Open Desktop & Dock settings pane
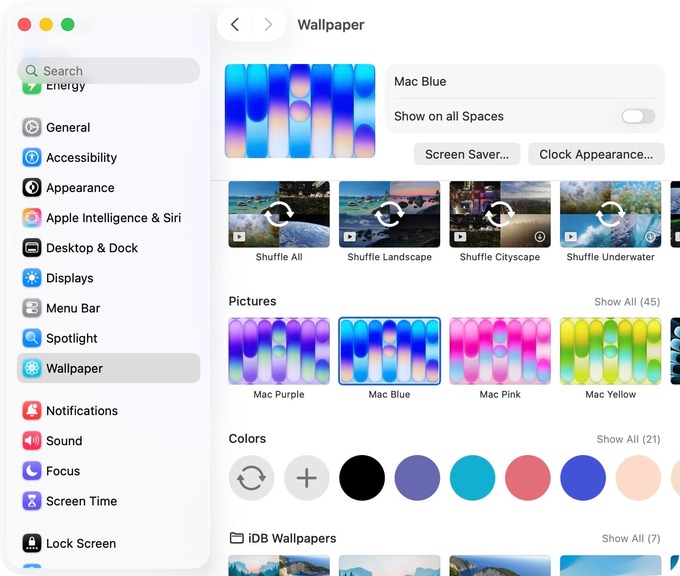Viewport: 680px width, 576px height. click(x=92, y=248)
